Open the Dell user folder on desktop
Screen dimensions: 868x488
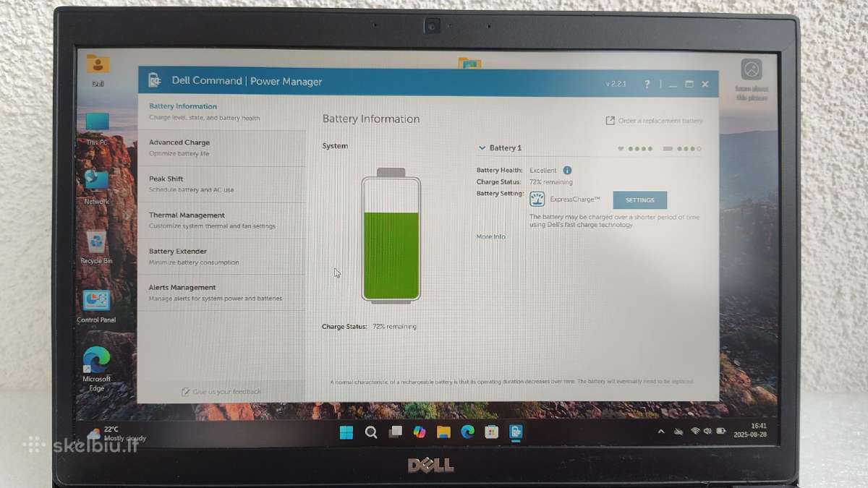click(97, 70)
